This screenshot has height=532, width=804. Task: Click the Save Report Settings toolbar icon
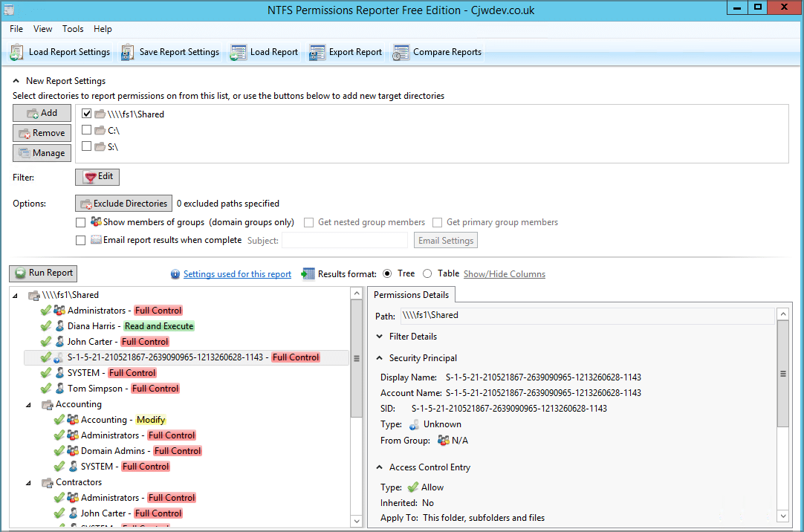point(127,52)
